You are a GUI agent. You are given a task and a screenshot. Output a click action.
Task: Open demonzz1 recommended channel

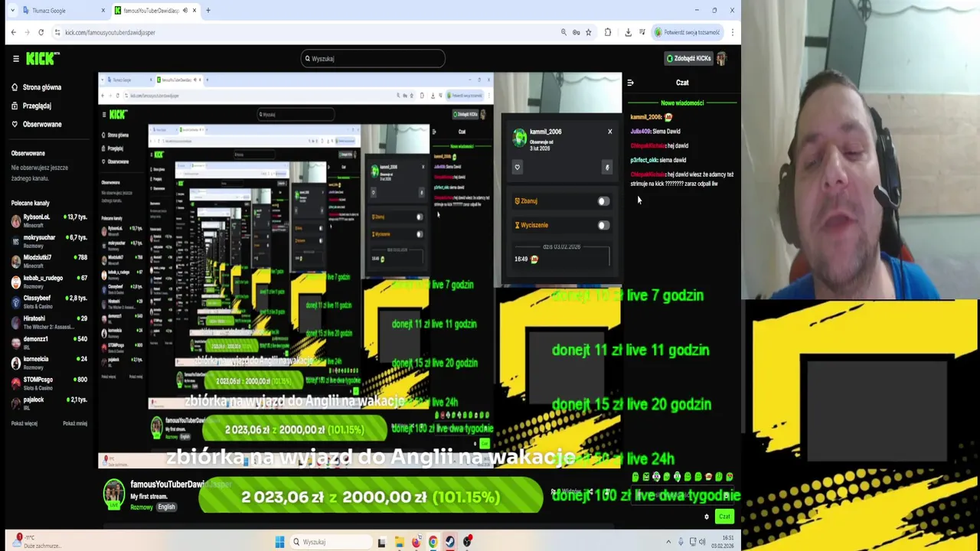coord(49,342)
